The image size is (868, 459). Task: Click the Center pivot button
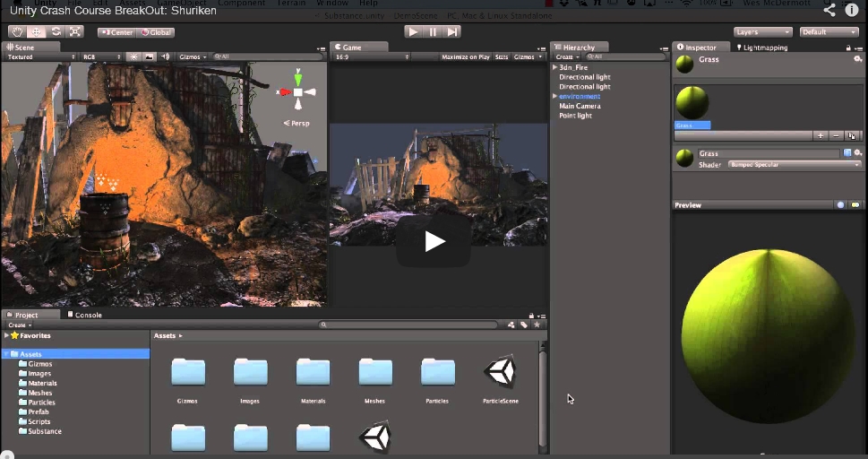(116, 32)
